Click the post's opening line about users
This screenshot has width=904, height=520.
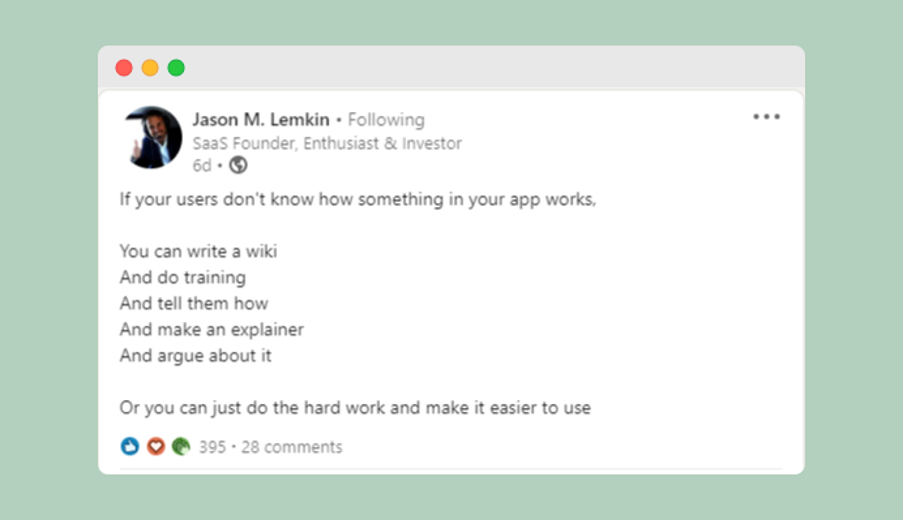tap(357, 199)
